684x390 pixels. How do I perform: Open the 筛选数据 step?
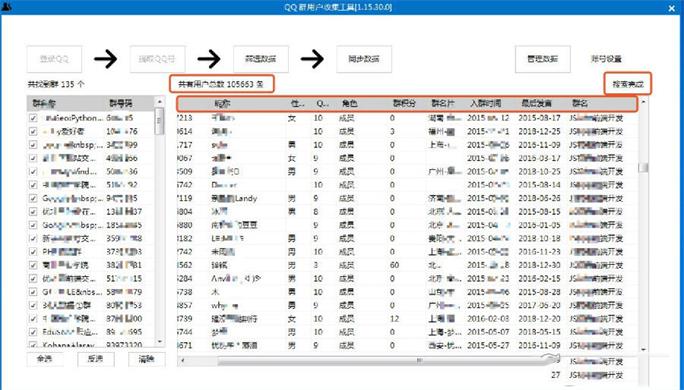point(260,59)
